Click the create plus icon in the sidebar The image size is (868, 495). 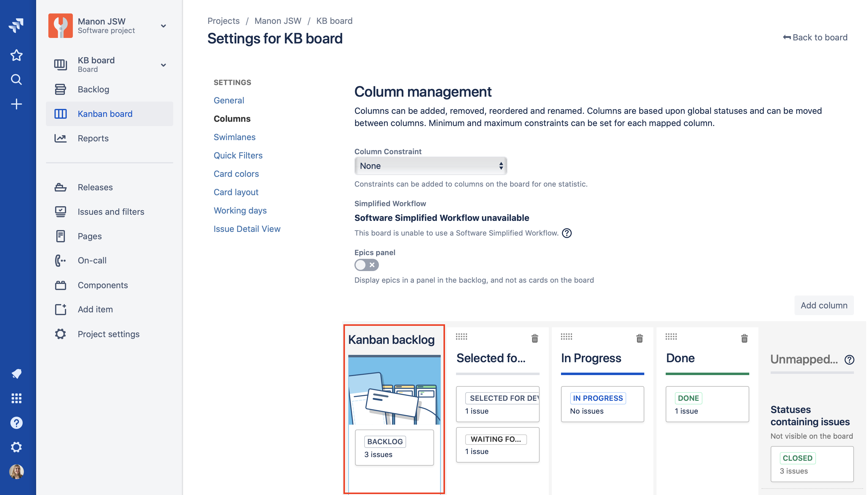click(x=16, y=104)
